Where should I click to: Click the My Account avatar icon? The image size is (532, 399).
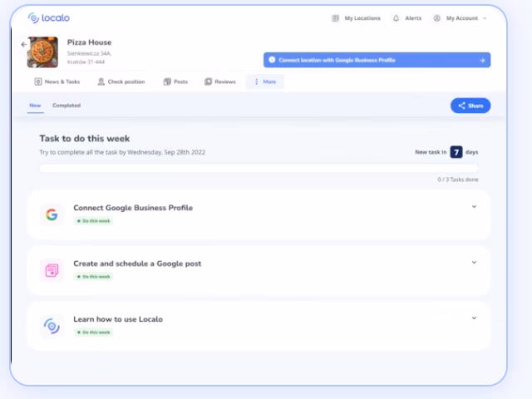tap(437, 18)
